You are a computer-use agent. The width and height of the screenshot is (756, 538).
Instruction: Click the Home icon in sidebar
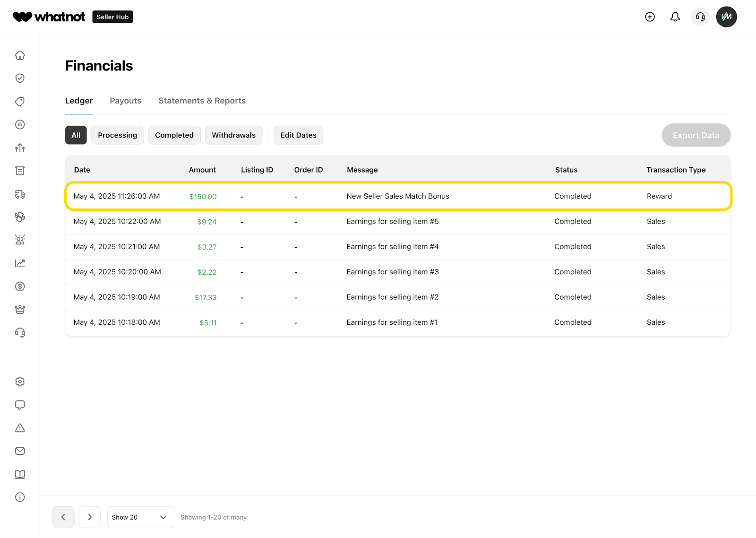click(20, 55)
